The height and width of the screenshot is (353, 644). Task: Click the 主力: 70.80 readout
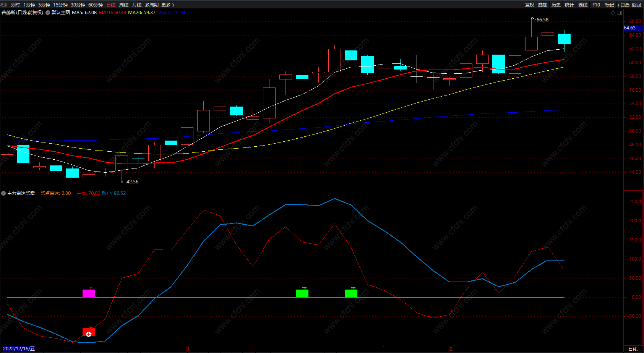[88, 193]
